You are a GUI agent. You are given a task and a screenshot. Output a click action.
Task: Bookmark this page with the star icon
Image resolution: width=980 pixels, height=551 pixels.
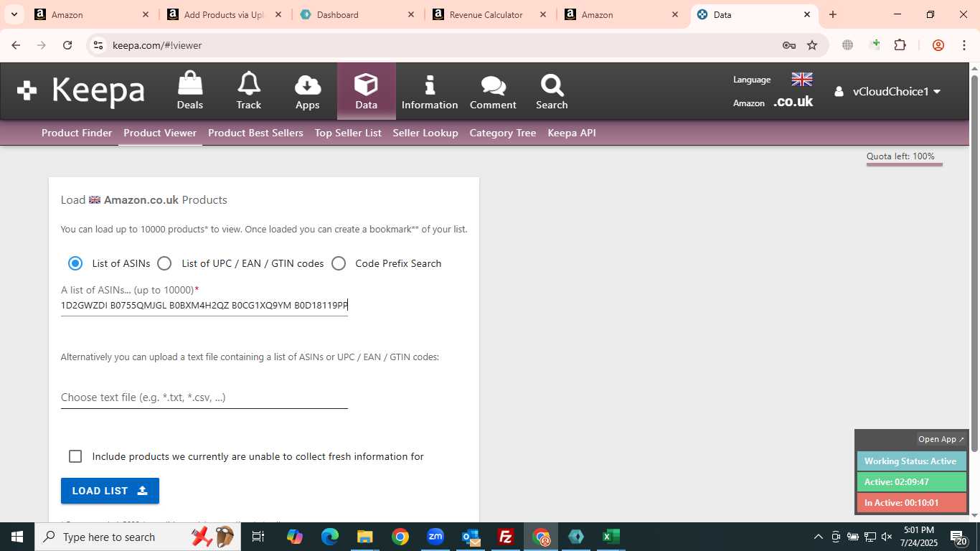812,45
